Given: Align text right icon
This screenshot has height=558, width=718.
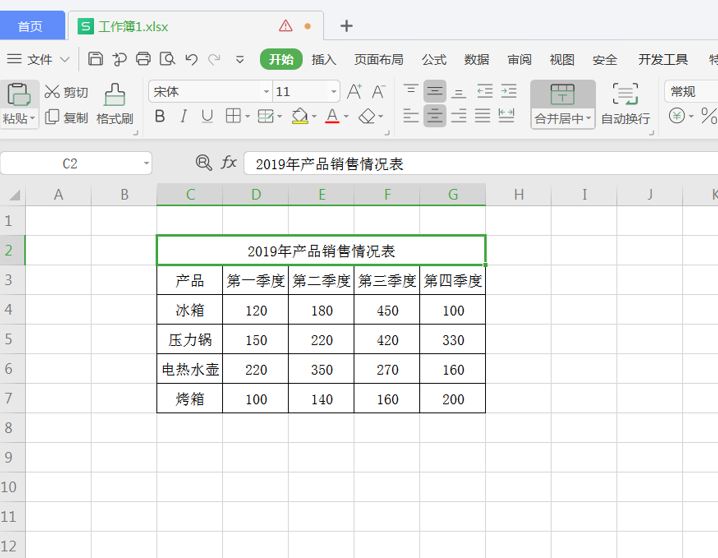Looking at the screenshot, I should click(x=458, y=116).
